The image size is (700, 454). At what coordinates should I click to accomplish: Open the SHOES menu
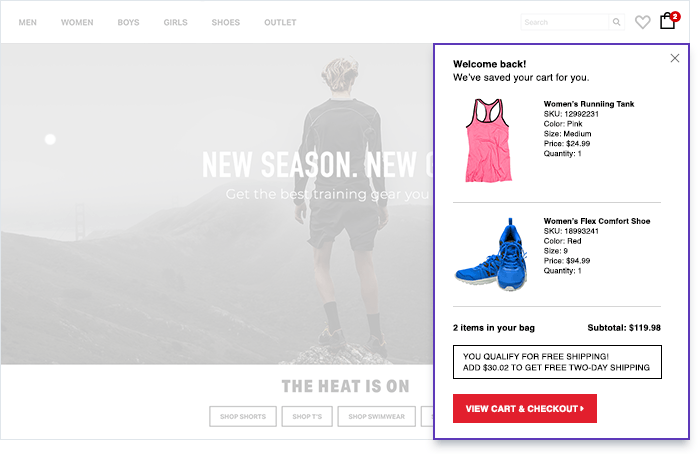(x=226, y=22)
